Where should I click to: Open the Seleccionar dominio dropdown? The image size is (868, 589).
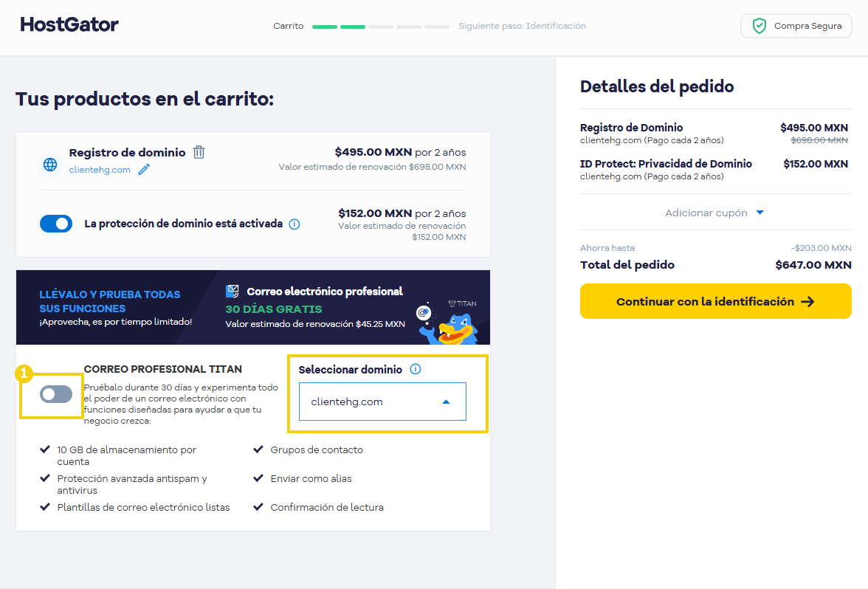pos(382,402)
